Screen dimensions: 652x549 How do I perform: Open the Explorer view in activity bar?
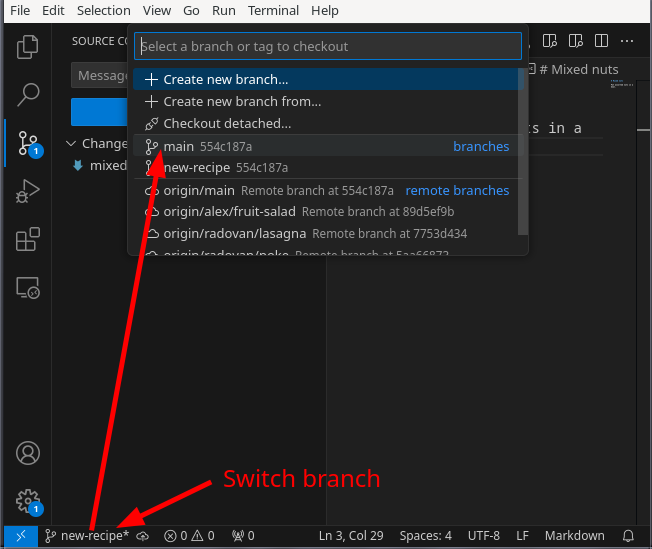click(x=27, y=47)
